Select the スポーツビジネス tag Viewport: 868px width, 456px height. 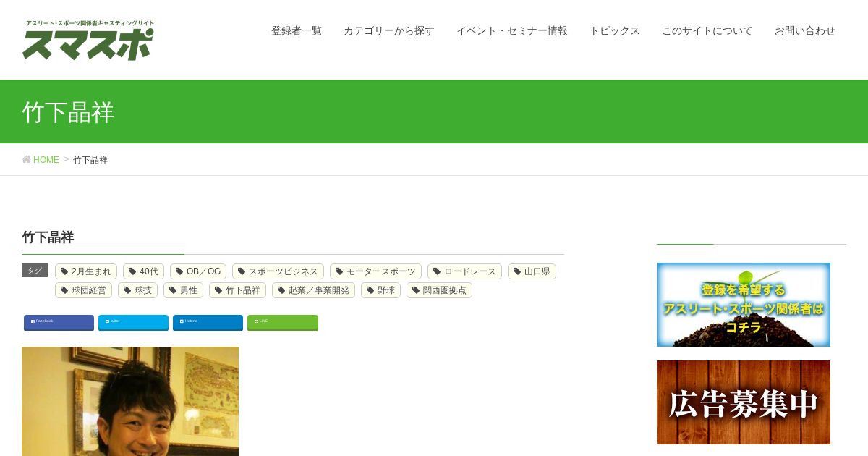(x=278, y=271)
